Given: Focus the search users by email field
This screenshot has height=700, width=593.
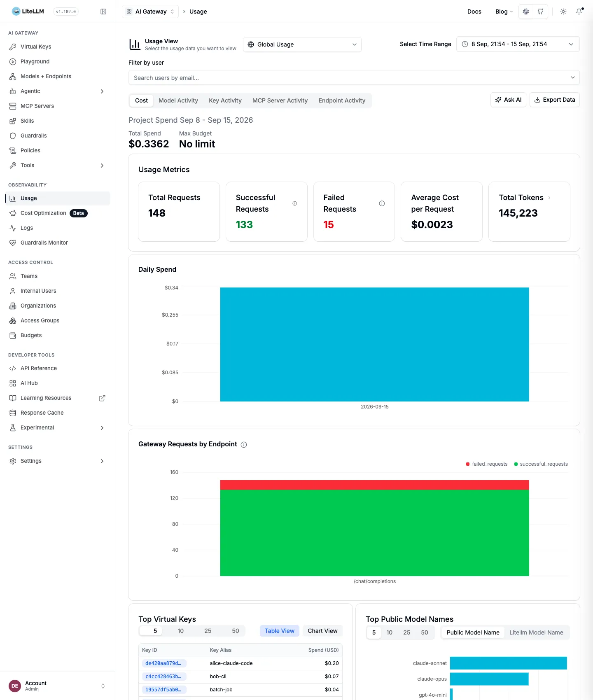Looking at the screenshot, I should pos(354,77).
